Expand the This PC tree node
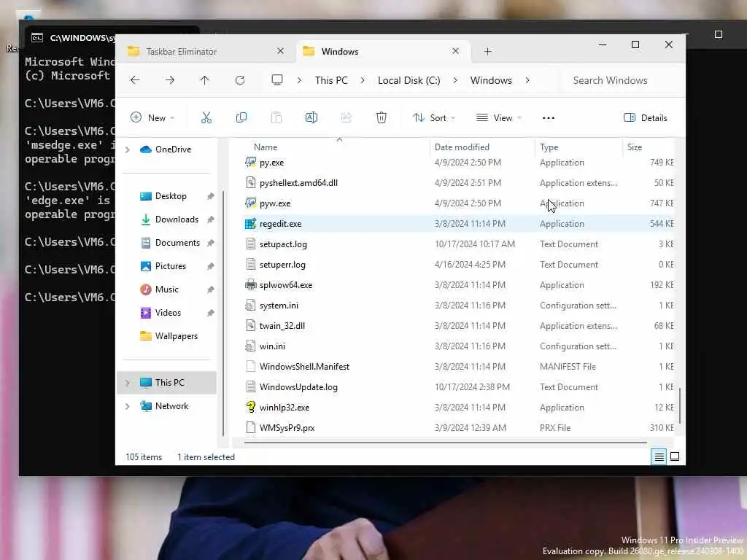The image size is (747, 560). pyautogui.click(x=127, y=383)
